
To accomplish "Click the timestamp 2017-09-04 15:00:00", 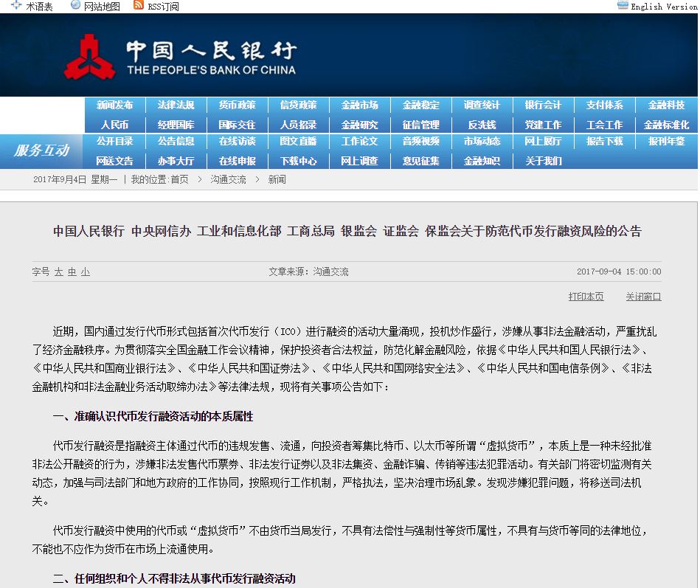I will coord(619,271).
